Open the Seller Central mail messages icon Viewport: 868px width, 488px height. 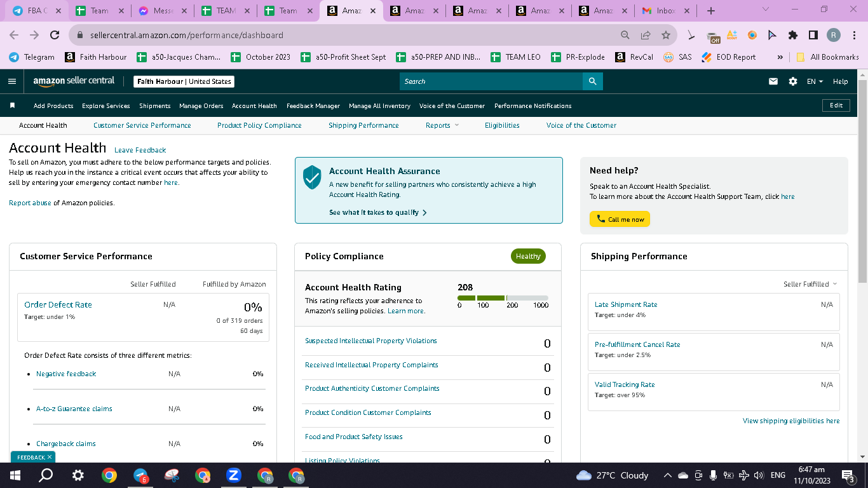click(x=773, y=81)
